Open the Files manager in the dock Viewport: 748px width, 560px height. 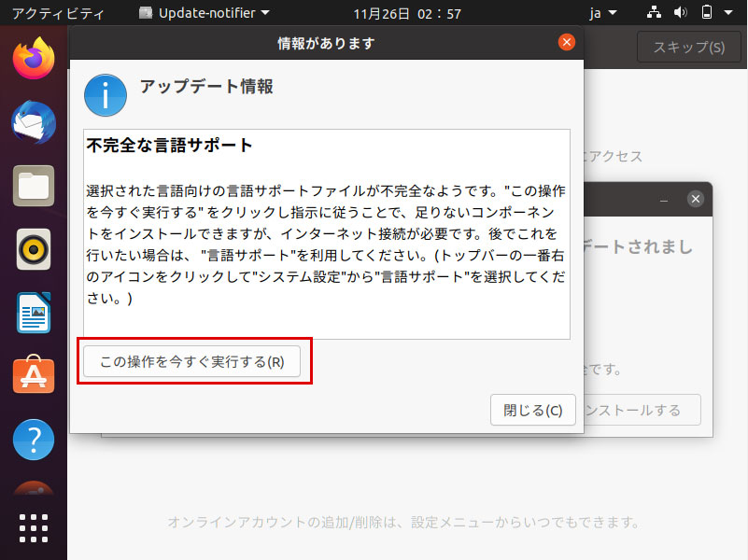point(34,186)
